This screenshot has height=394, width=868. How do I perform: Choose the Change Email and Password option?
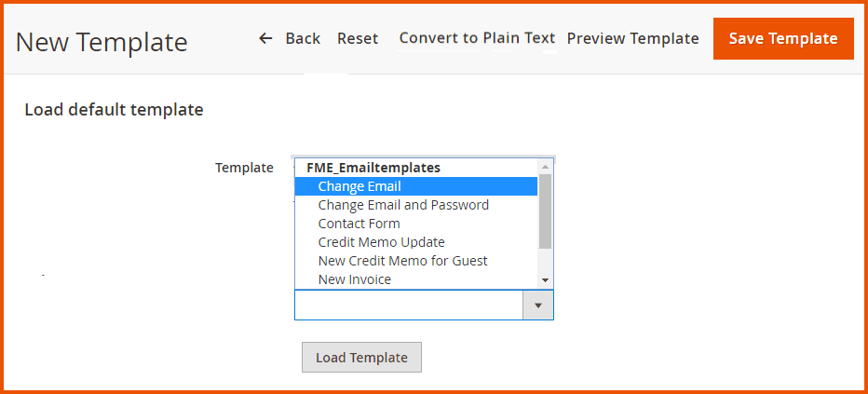coord(403,205)
